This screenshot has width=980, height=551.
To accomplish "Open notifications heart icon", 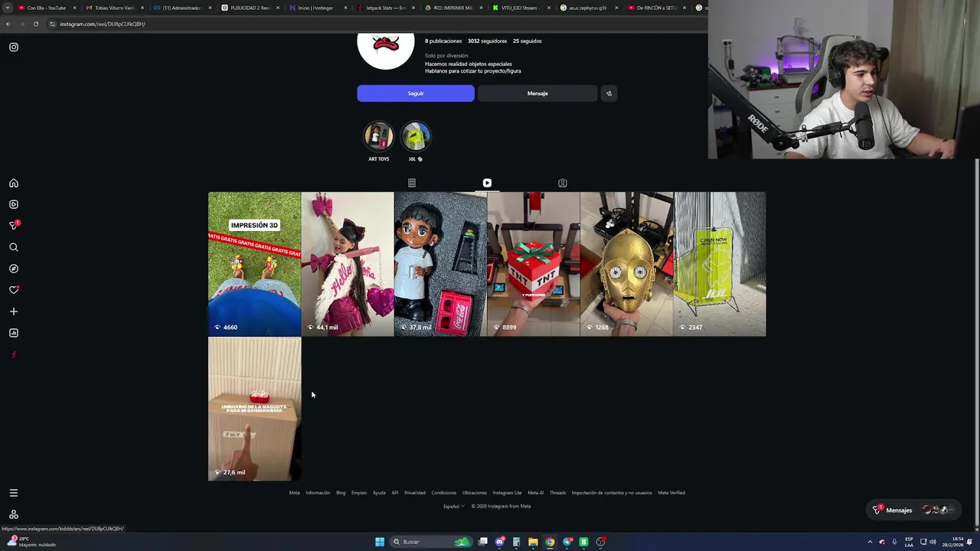I will [x=14, y=290].
